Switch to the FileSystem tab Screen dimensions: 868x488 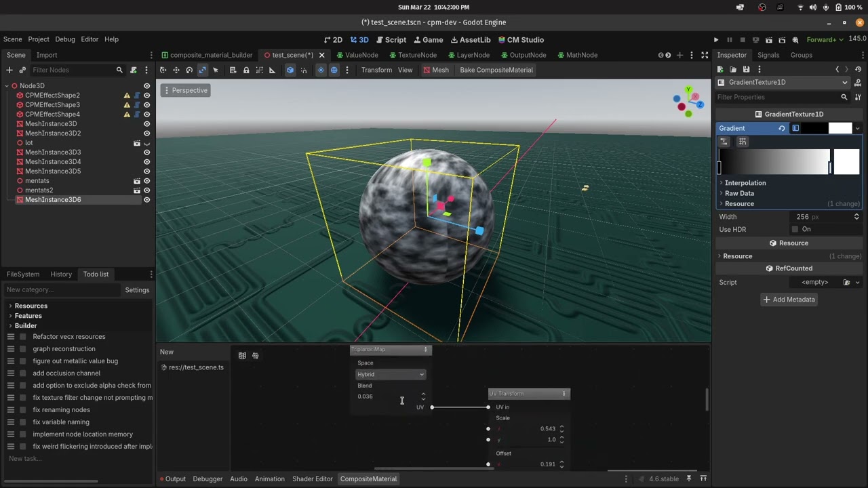point(23,274)
